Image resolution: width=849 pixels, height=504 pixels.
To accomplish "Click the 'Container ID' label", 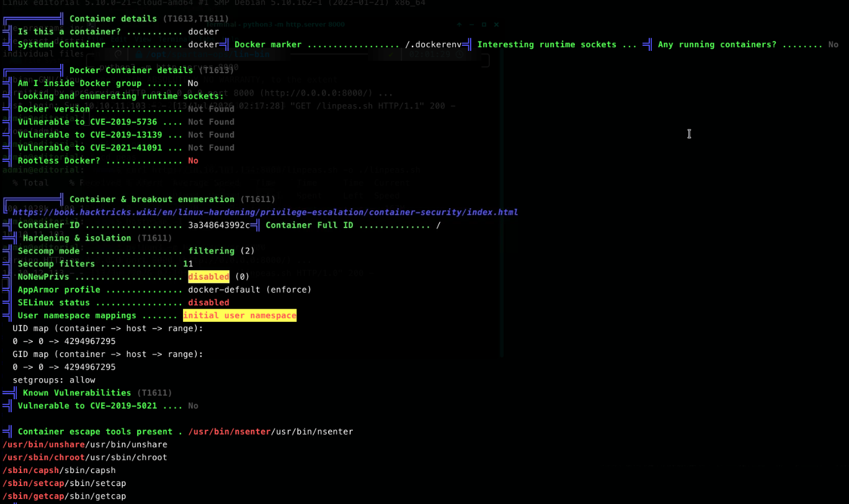I will click(48, 225).
